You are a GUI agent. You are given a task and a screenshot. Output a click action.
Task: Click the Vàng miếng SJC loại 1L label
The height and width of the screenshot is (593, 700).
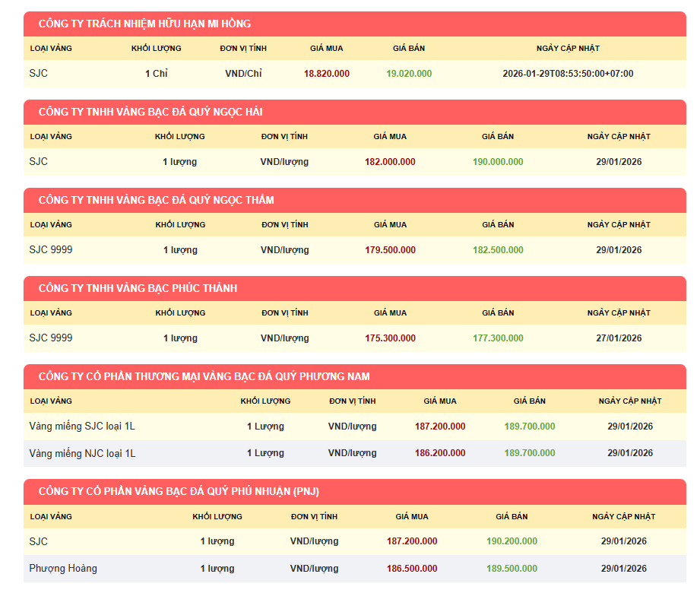(x=82, y=427)
